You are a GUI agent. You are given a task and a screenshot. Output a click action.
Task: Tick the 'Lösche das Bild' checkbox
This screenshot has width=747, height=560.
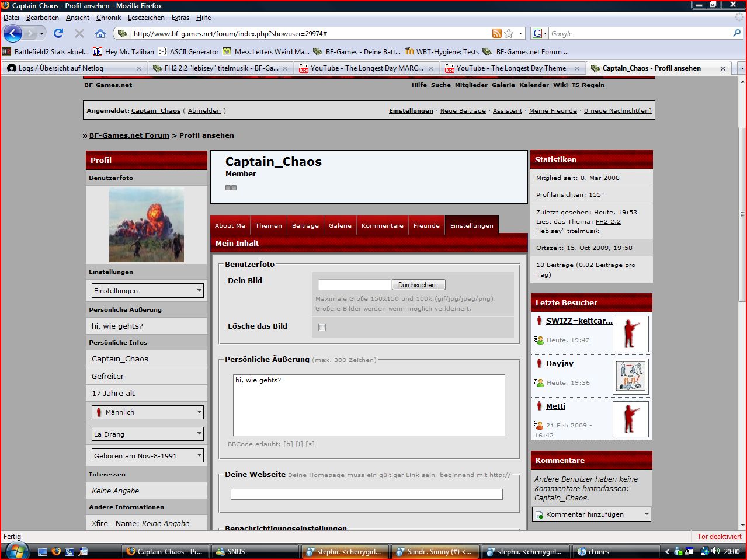322,327
